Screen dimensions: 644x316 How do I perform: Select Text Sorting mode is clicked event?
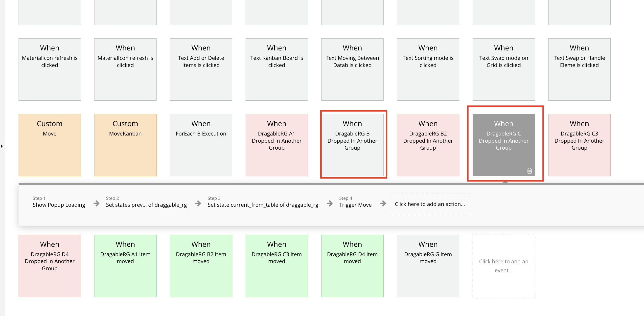pos(428,69)
